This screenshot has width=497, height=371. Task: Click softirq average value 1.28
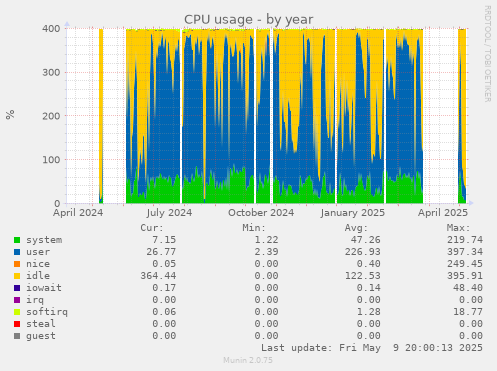(368, 312)
